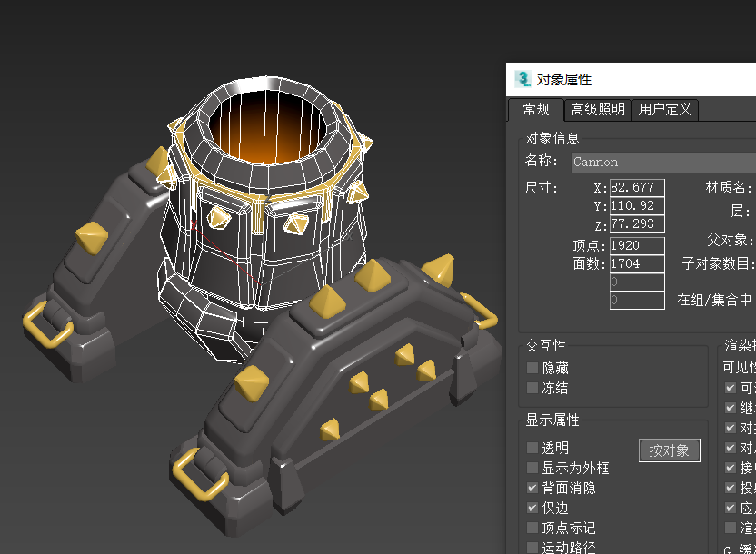Uncheck the checkbox beside the cut-off 应 label
Screen dimensions: 756x554
(731, 508)
